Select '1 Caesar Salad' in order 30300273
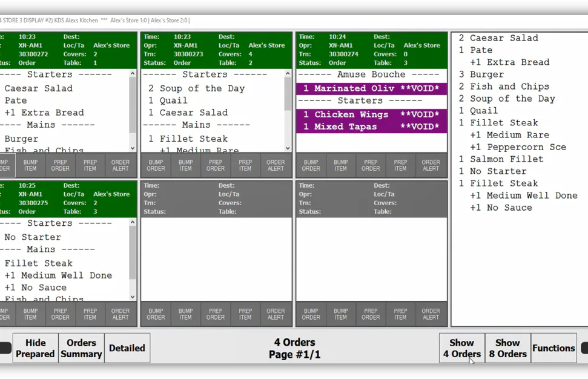 coord(188,113)
